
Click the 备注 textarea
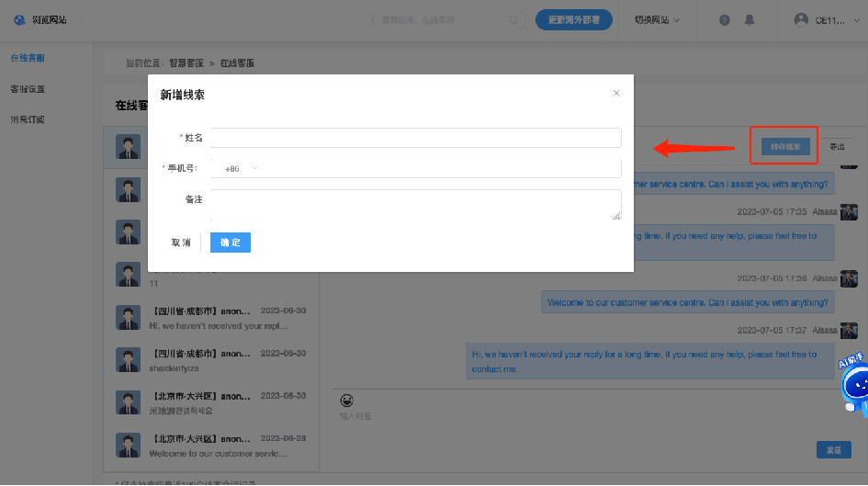pos(416,205)
